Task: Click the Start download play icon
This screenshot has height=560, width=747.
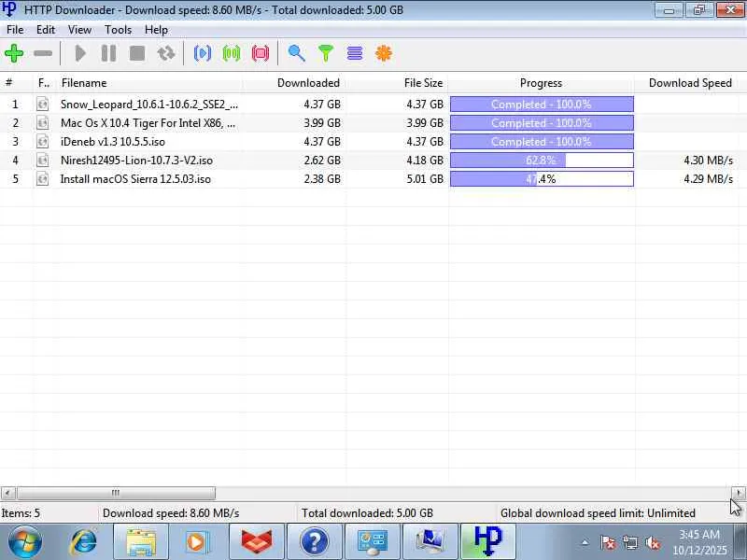Action: point(80,53)
